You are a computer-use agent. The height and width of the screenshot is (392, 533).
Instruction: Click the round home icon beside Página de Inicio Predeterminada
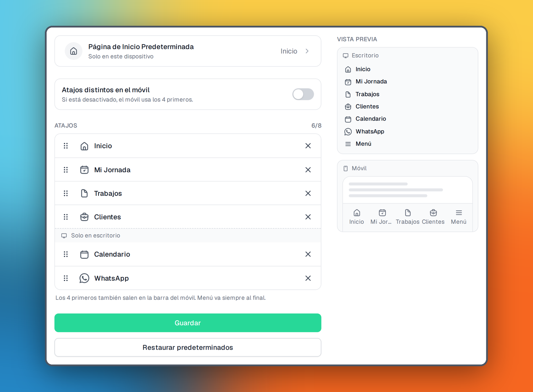pos(74,51)
